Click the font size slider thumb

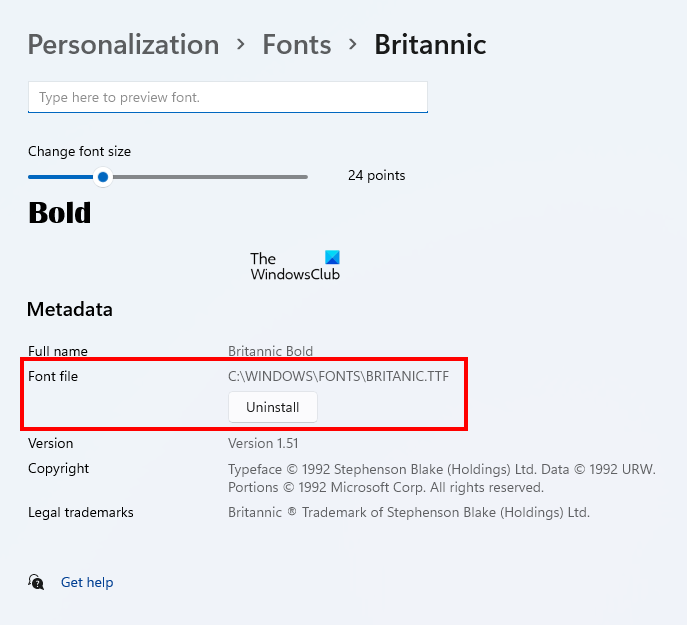click(102, 177)
